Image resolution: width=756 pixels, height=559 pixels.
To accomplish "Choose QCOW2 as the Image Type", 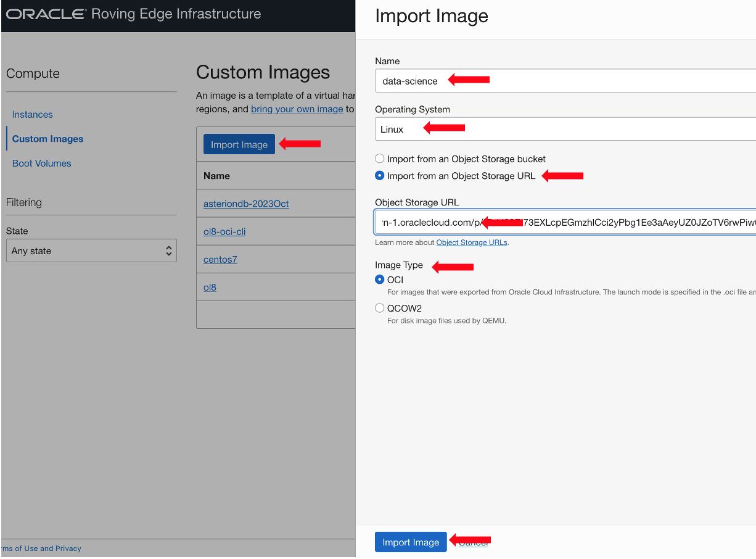I will click(x=379, y=307).
